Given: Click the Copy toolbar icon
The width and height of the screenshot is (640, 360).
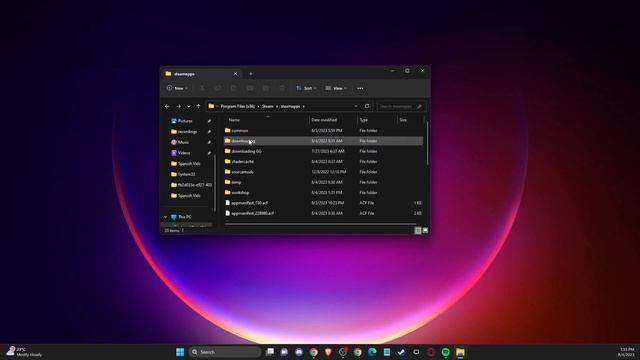Looking at the screenshot, I should pyautogui.click(x=218, y=88).
